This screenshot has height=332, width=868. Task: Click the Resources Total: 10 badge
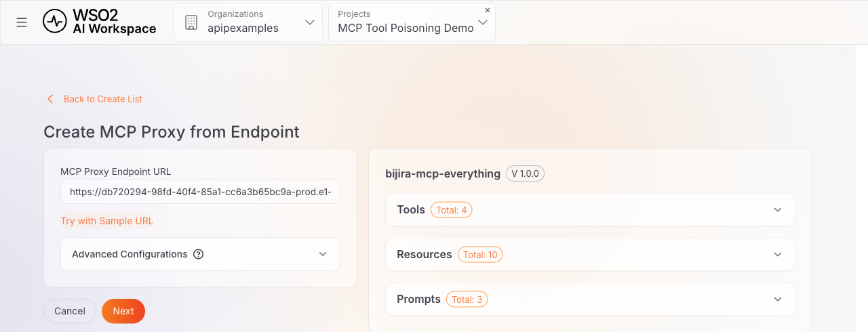(x=480, y=255)
